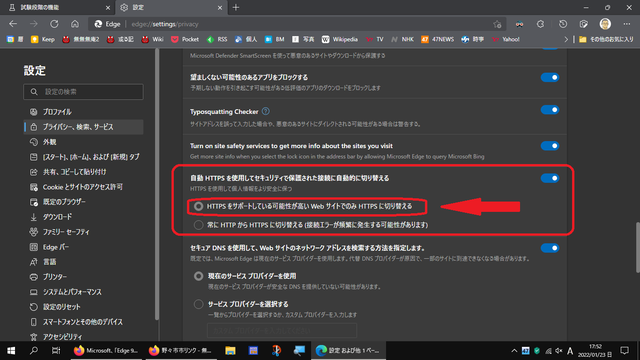Open ファミリー セーフティ settings section
Viewport: 640px width, 360px height.
(83, 232)
